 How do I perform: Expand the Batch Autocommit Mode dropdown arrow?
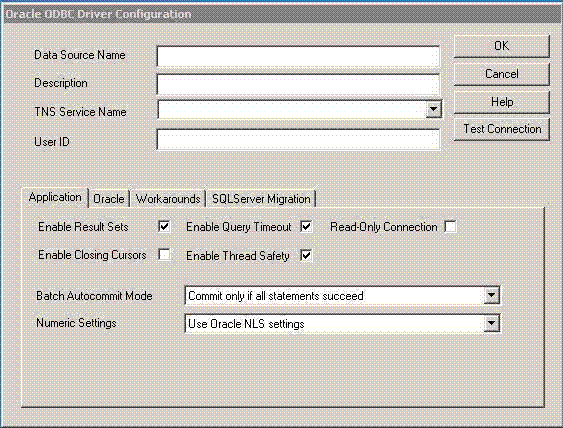pyautogui.click(x=491, y=296)
